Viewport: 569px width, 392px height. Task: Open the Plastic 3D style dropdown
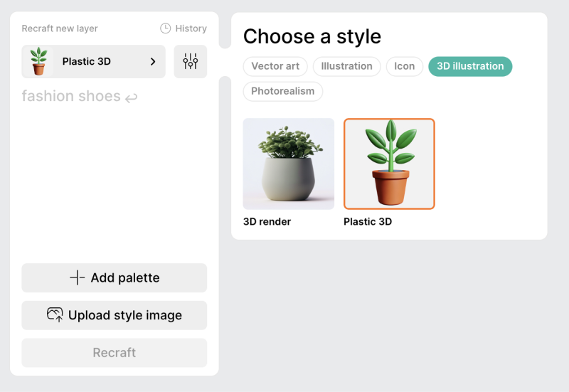(93, 62)
